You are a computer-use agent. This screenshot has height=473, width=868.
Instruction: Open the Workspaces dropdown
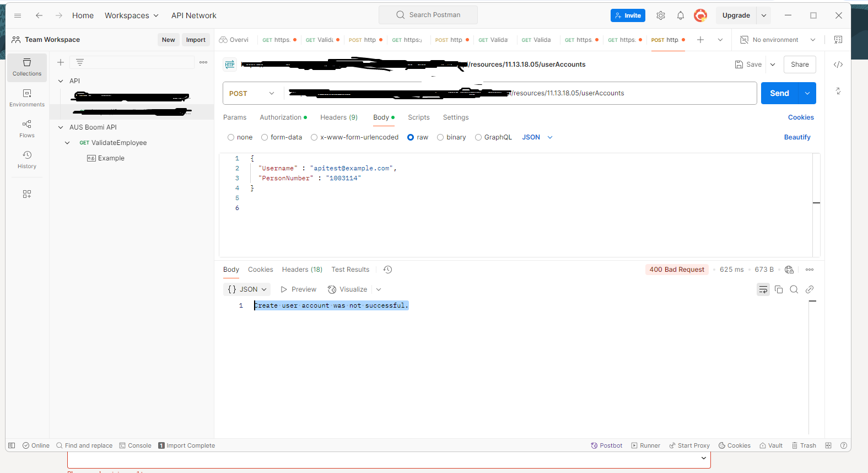click(132, 15)
